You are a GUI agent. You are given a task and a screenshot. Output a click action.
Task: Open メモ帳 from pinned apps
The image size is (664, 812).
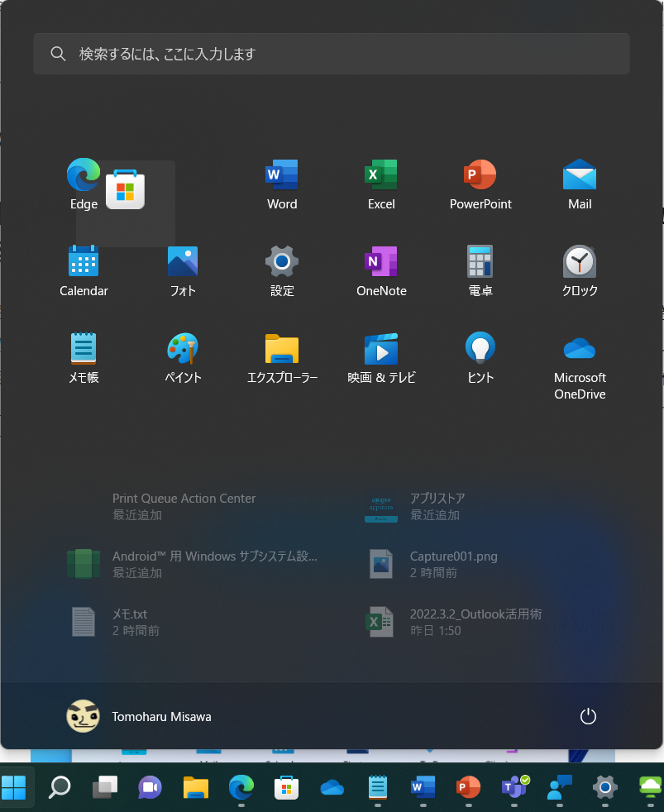pos(84,358)
